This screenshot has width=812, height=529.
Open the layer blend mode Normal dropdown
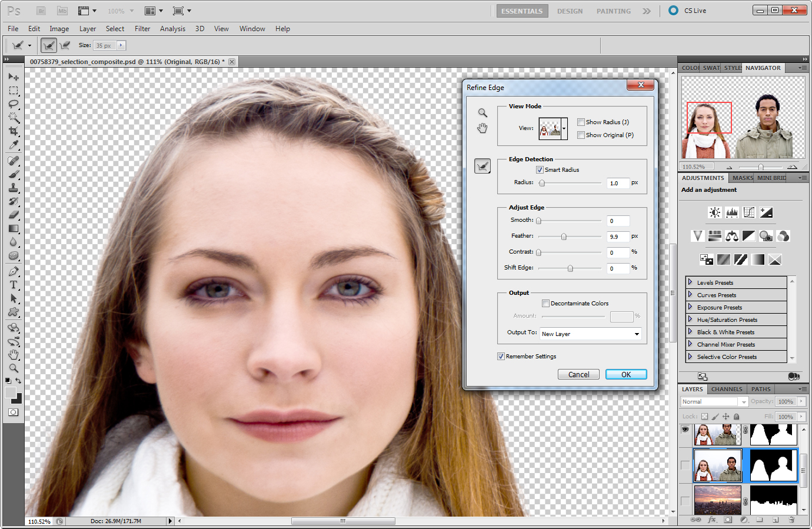(714, 402)
